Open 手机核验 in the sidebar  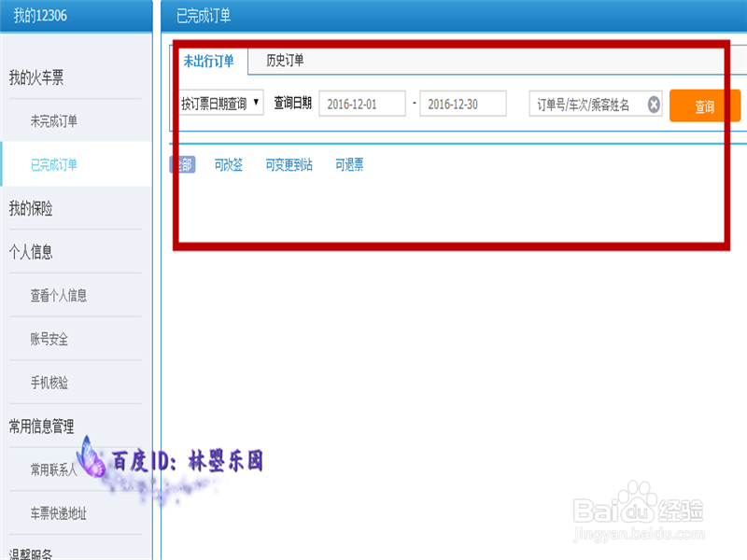click(x=49, y=383)
